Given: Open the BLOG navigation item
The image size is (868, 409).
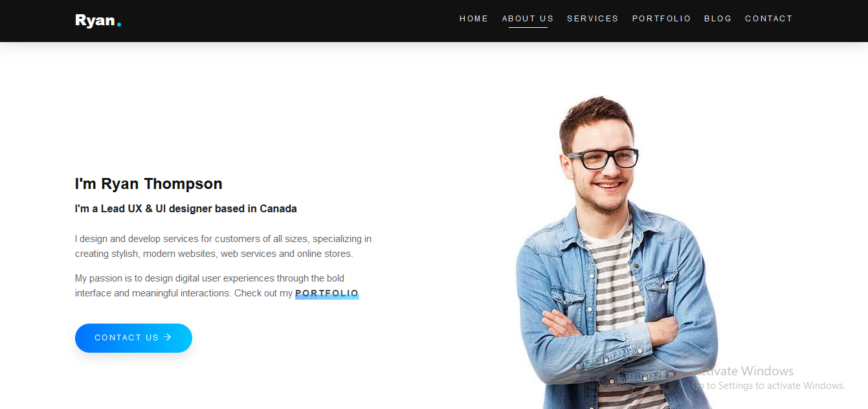Looking at the screenshot, I should pos(718,19).
